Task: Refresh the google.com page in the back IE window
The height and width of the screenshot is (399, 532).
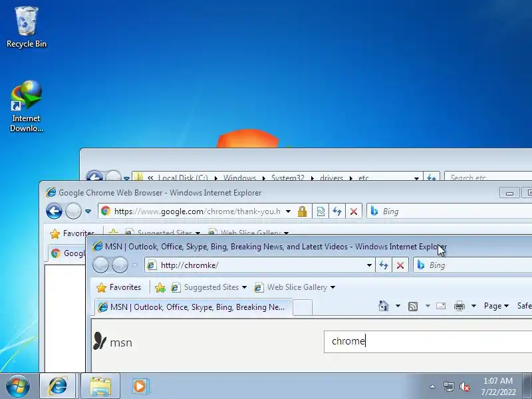Action: [337, 211]
